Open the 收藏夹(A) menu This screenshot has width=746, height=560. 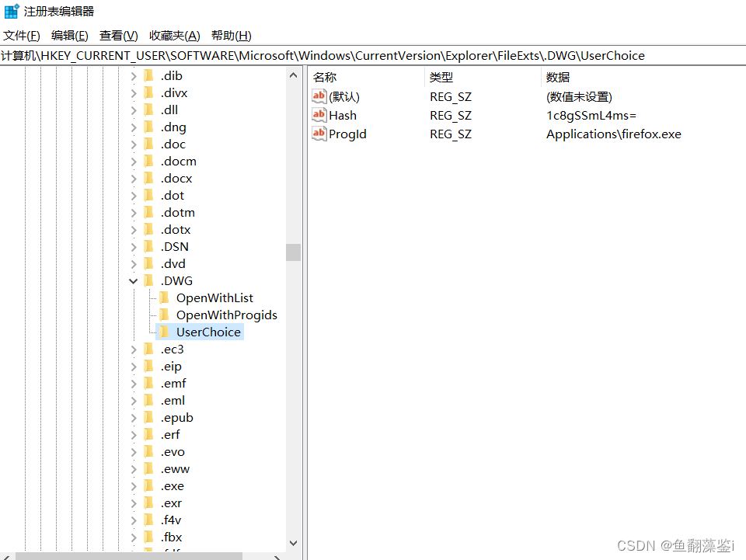175,36
